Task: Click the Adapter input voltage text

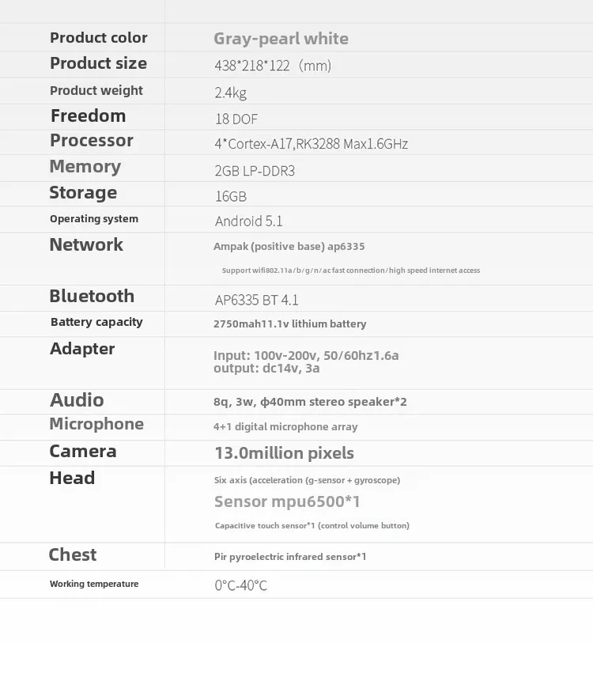Action: [x=305, y=355]
